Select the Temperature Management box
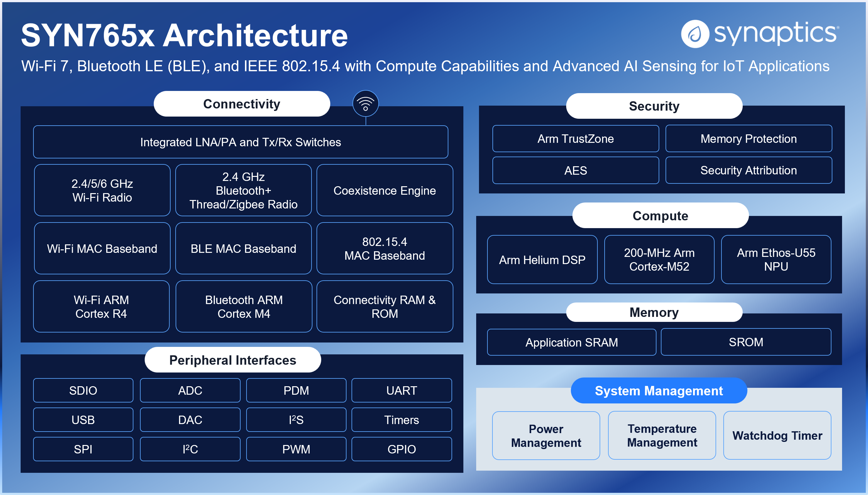This screenshot has height=495, width=868. [662, 436]
